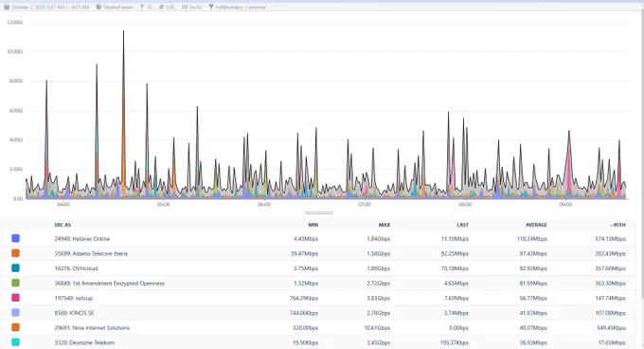Select the '35699: Adamo Telecom Iberia' row label
The image size is (644, 349).
pos(91,253)
